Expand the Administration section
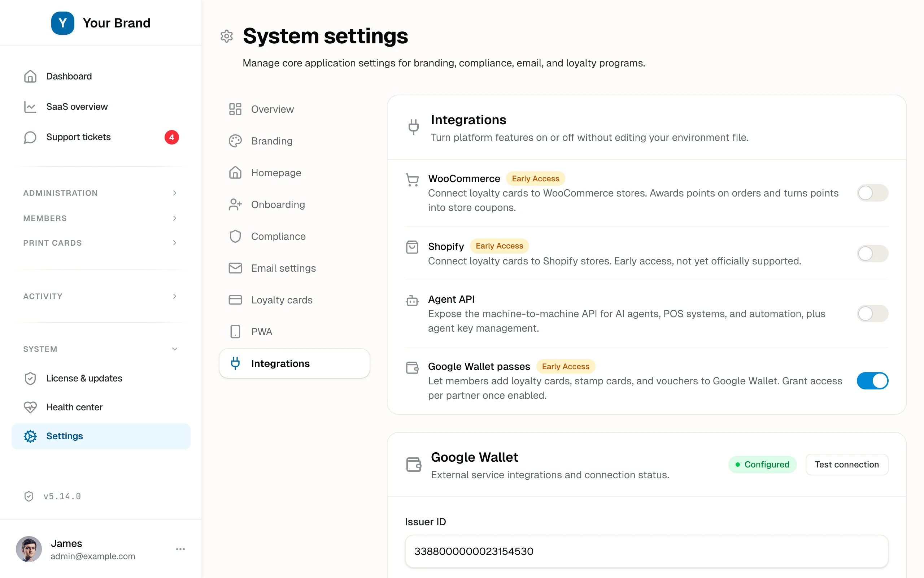 (101, 193)
